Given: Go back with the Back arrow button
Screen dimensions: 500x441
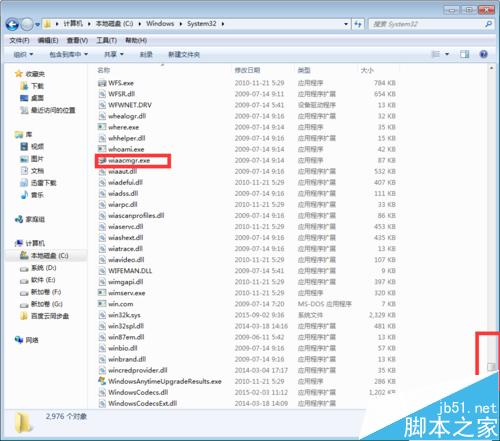Looking at the screenshot, I should point(12,24).
